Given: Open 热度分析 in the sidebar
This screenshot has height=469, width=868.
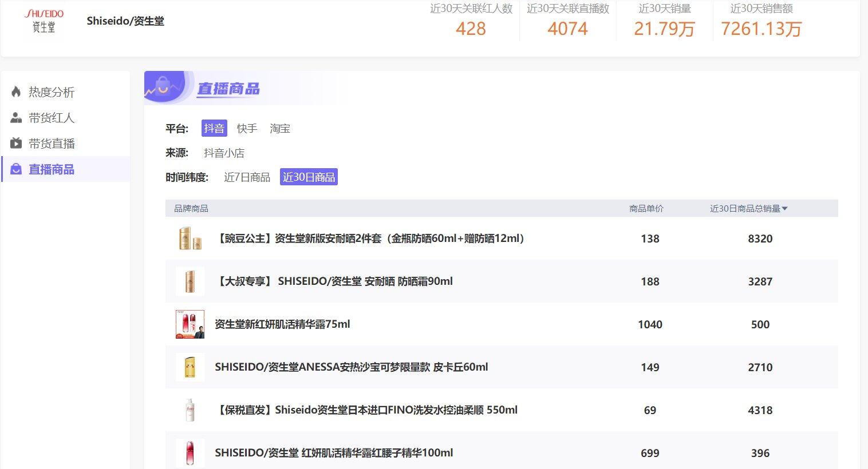Looking at the screenshot, I should pos(52,92).
